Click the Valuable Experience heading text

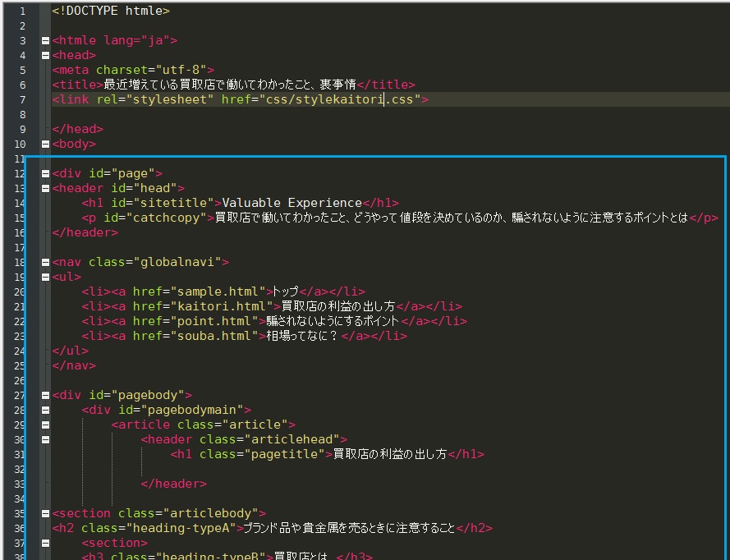292,202
